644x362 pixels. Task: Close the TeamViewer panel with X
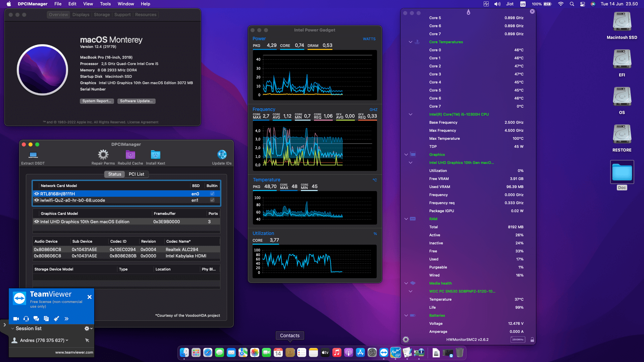pos(90,297)
